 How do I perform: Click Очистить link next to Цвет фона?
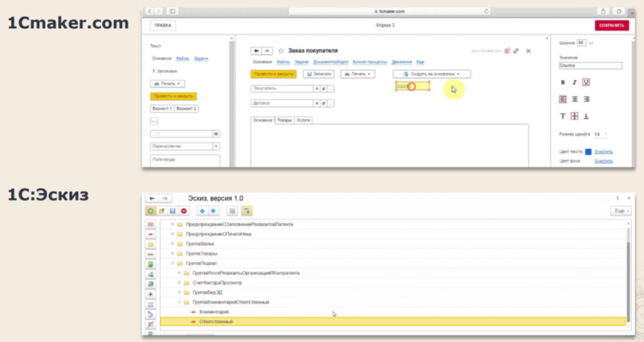603,162
